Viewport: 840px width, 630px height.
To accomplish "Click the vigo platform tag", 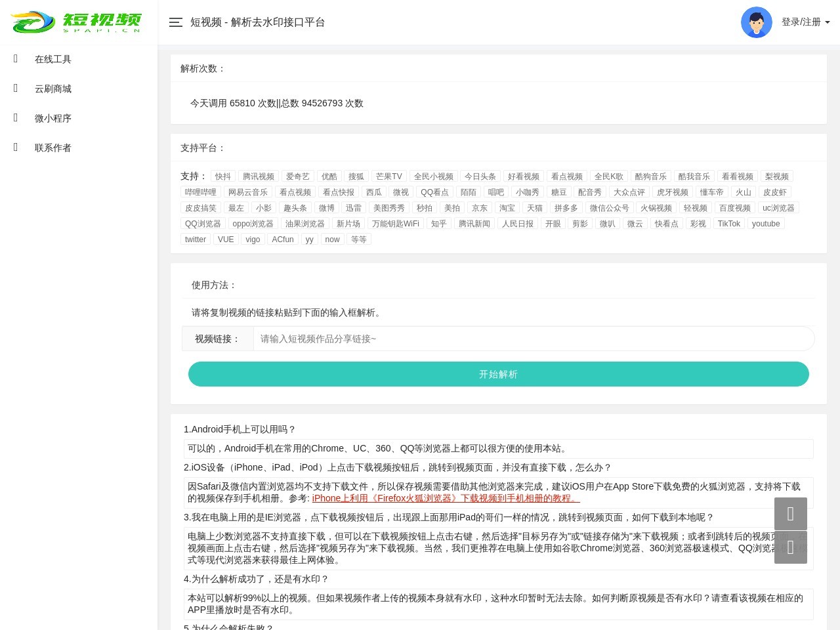I will point(253,240).
